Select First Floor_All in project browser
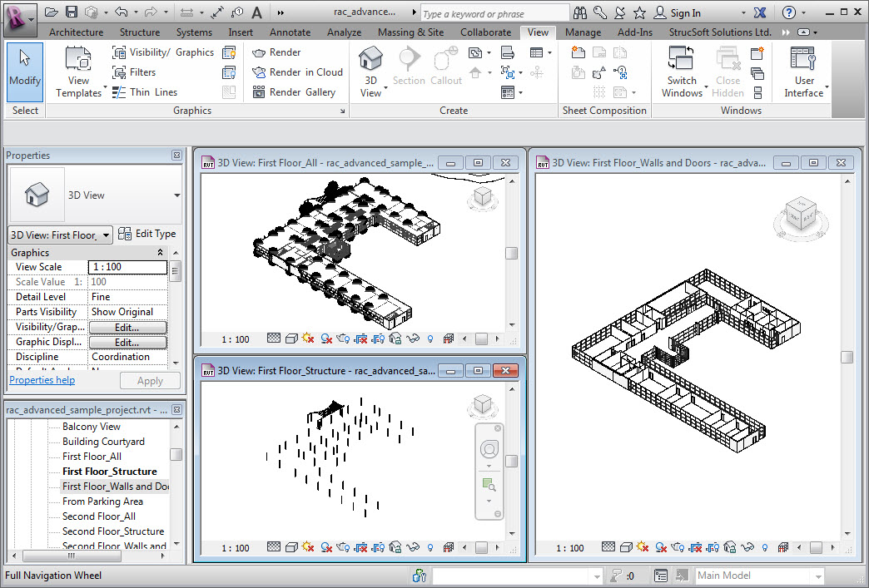This screenshot has height=588, width=869. pyautogui.click(x=92, y=457)
